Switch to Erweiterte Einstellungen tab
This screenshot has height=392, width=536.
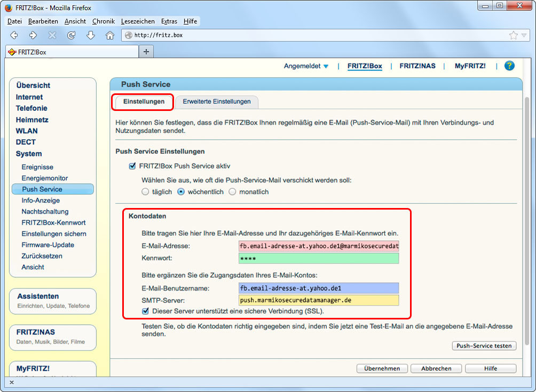[x=217, y=102]
